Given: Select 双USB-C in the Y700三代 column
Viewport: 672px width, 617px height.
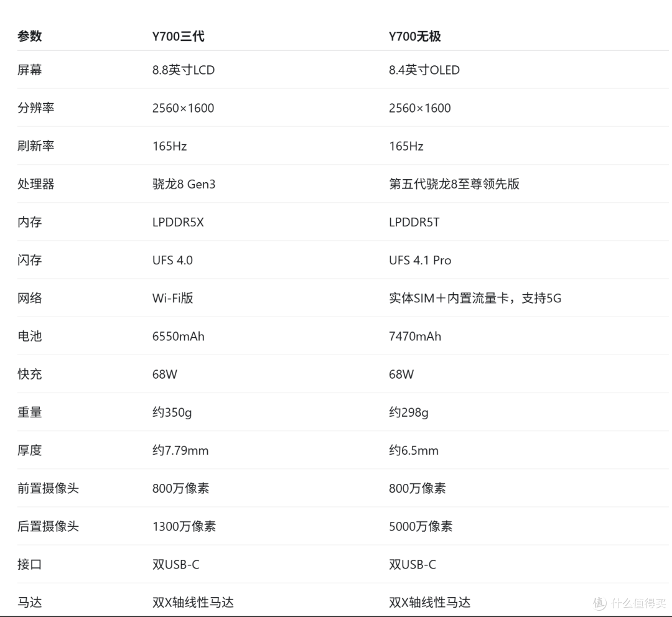Looking at the screenshot, I should (x=175, y=565).
